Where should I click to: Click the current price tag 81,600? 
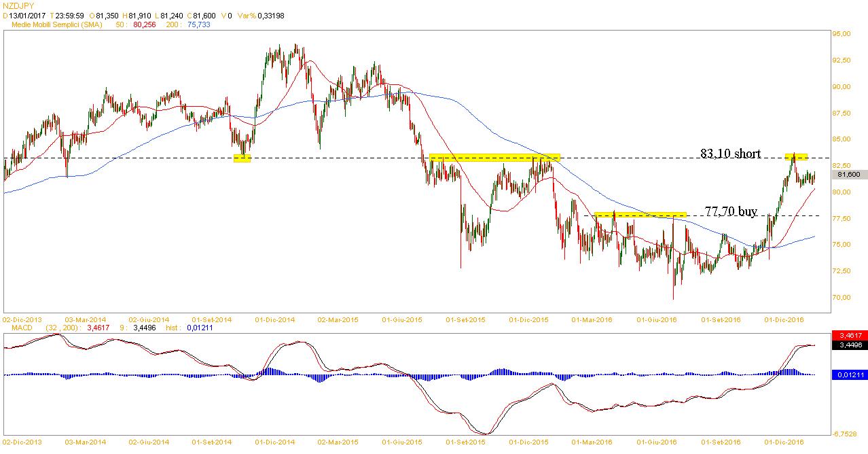click(849, 175)
